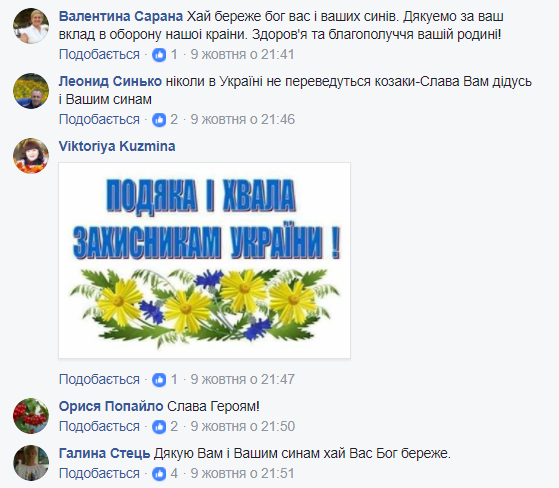This screenshot has height=488, width=559.
Task: Open Галина Стець's profile avatar
Action: click(x=31, y=463)
